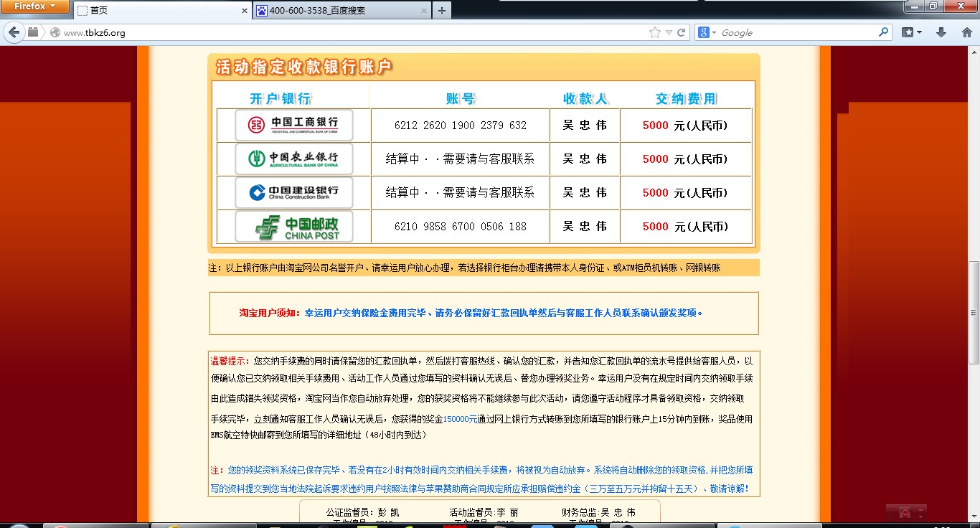Viewport: 980px width, 528px height.
Task: Click the 财务总监:吴忠伟 text
Action: click(x=598, y=513)
